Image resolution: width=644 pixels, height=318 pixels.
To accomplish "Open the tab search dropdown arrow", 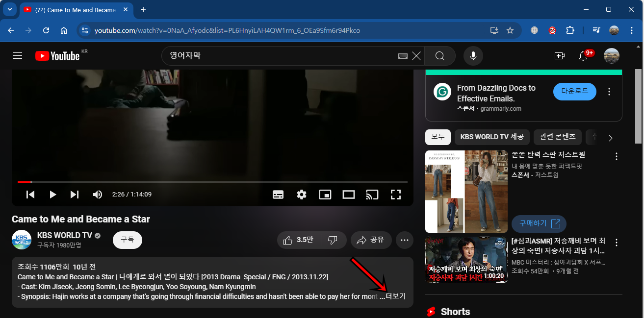I will pos(10,9).
